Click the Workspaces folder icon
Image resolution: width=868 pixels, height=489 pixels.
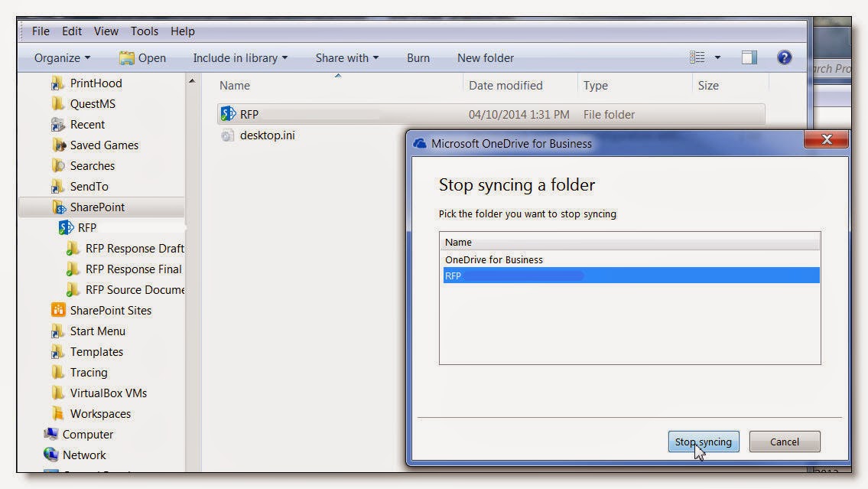tap(57, 414)
